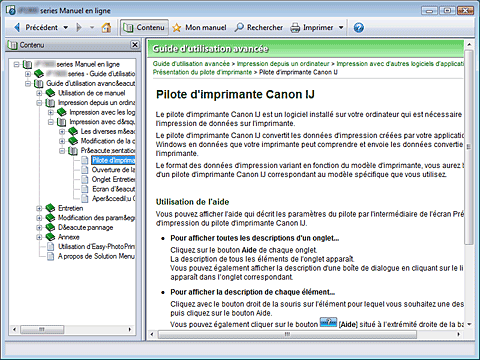Click tree panel horizontal scrollbar thumb
Screen dimensions: 480x360
(42, 329)
